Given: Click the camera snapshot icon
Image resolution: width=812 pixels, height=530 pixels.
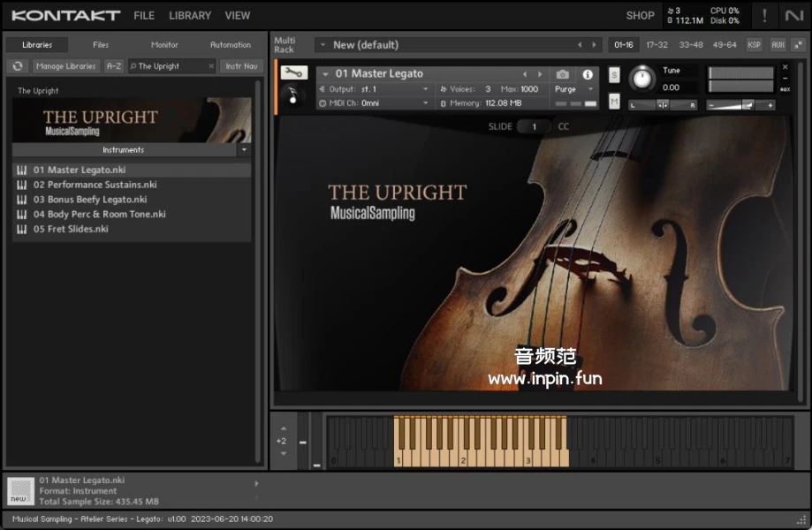Looking at the screenshot, I should 563,74.
